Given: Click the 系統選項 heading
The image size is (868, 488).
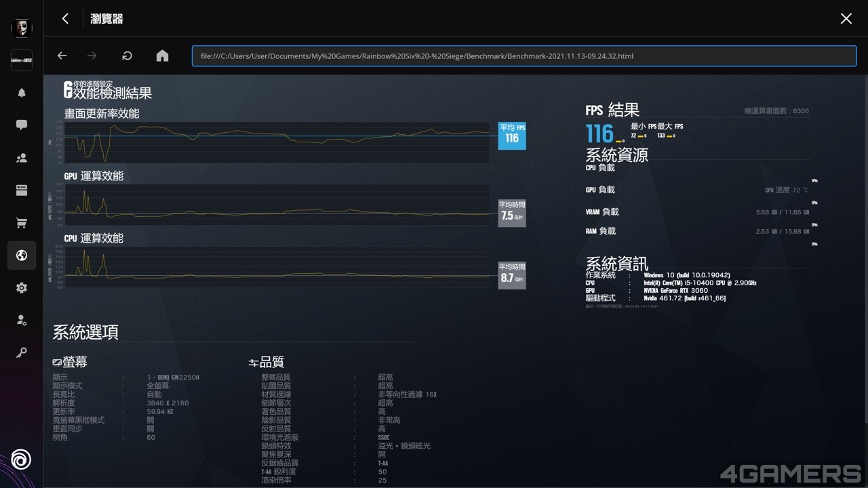Looking at the screenshot, I should 85,332.
